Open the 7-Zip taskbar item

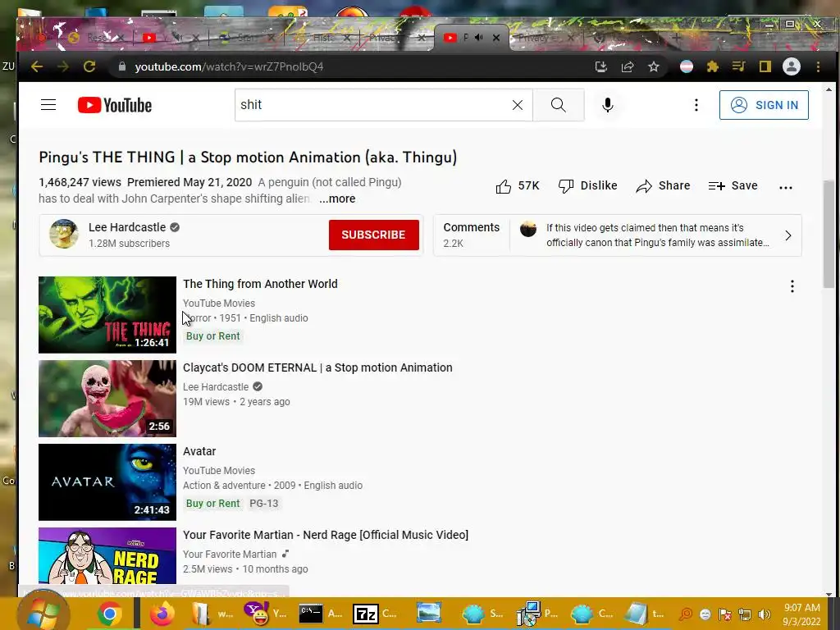[375, 614]
